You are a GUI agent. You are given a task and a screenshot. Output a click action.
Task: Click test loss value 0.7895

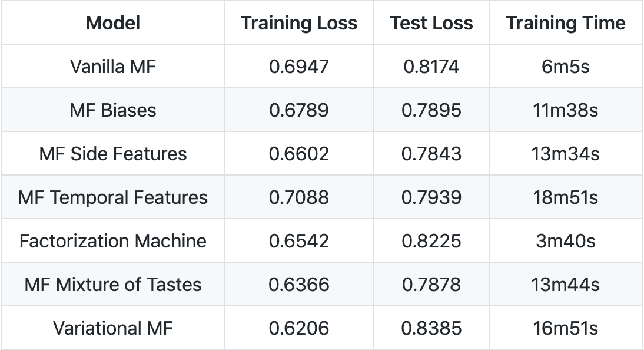[431, 110]
